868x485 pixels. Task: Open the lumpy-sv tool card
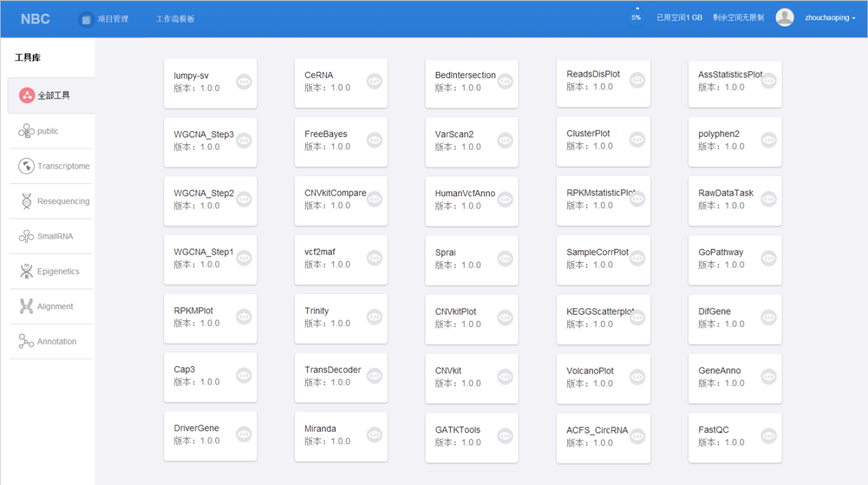click(198, 82)
